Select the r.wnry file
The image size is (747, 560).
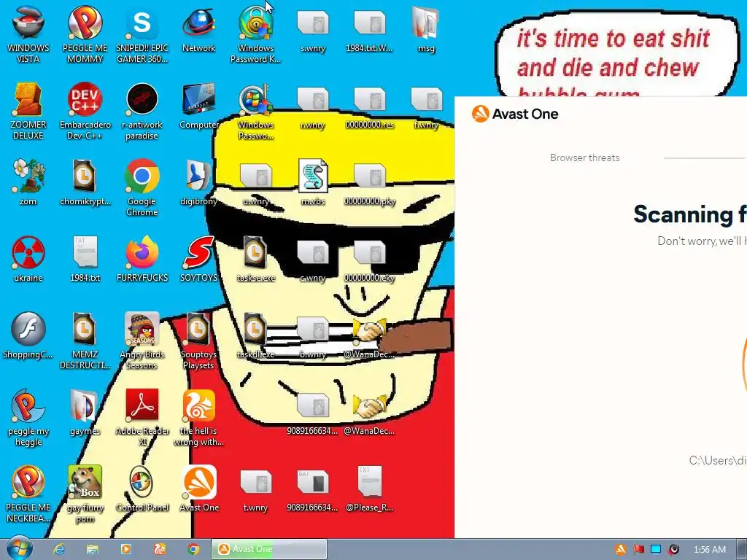[313, 106]
